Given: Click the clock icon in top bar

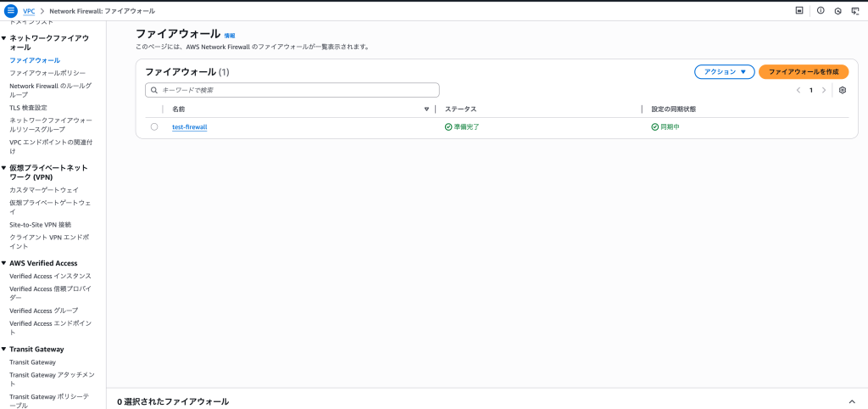Looking at the screenshot, I should pyautogui.click(x=837, y=10).
